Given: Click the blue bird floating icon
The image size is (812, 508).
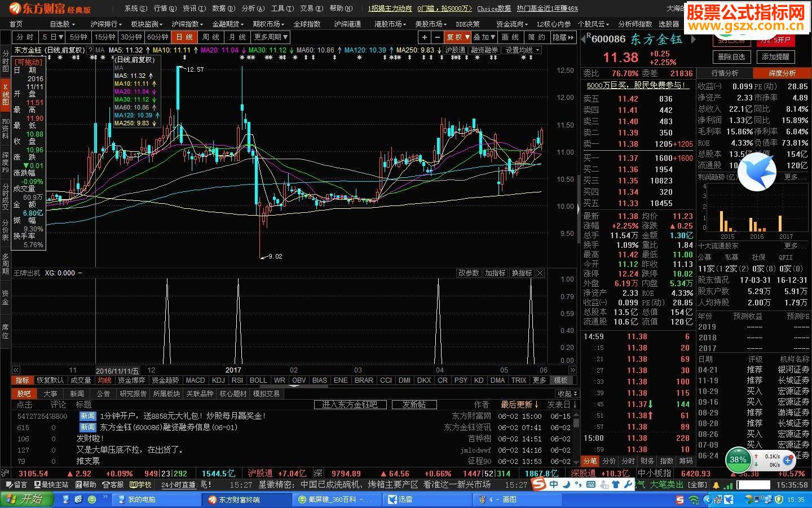Looking at the screenshot, I should coord(757,172).
